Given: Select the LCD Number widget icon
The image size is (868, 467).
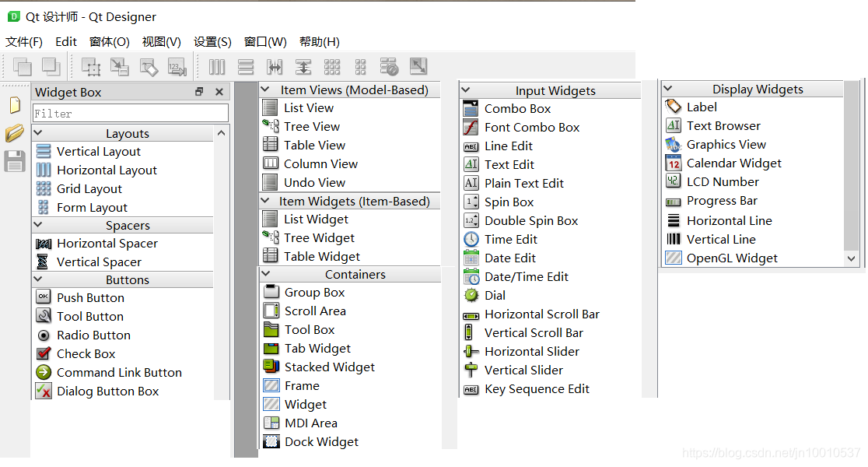Looking at the screenshot, I should point(673,181).
